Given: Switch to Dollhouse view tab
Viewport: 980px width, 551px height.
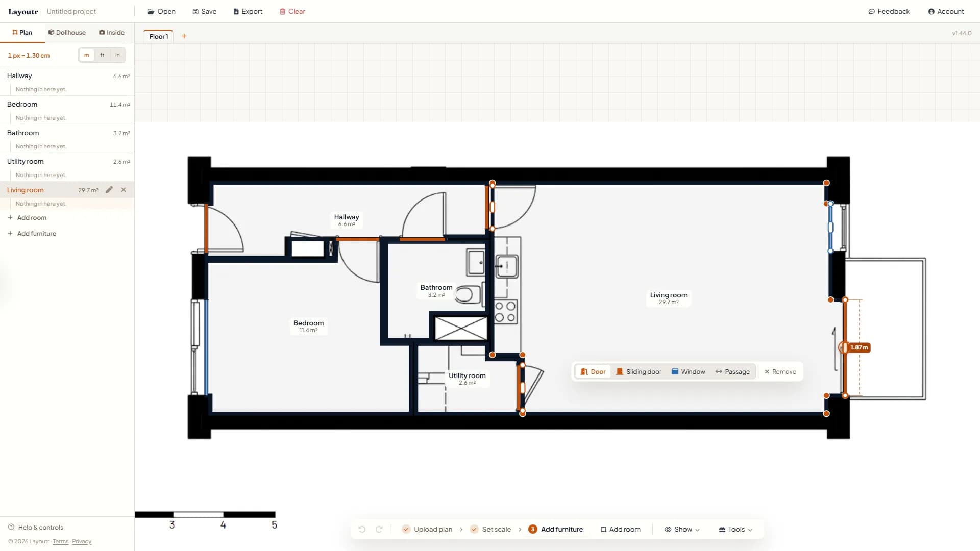Looking at the screenshot, I should [67, 32].
